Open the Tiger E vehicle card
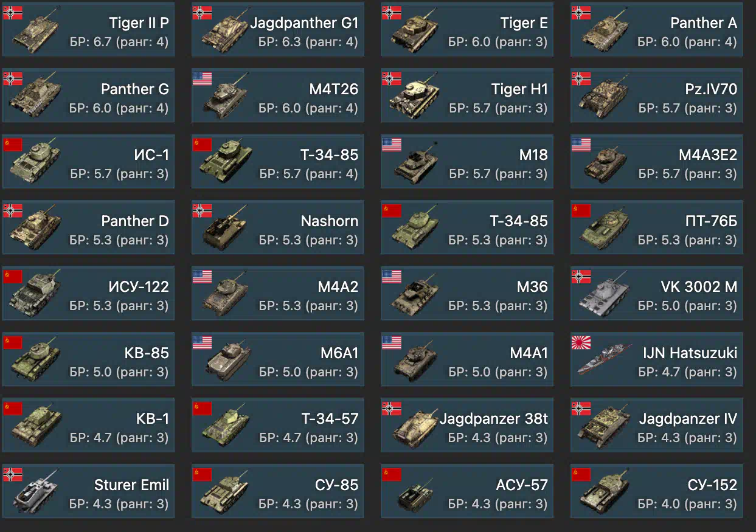The height and width of the screenshot is (532, 756). tap(467, 30)
